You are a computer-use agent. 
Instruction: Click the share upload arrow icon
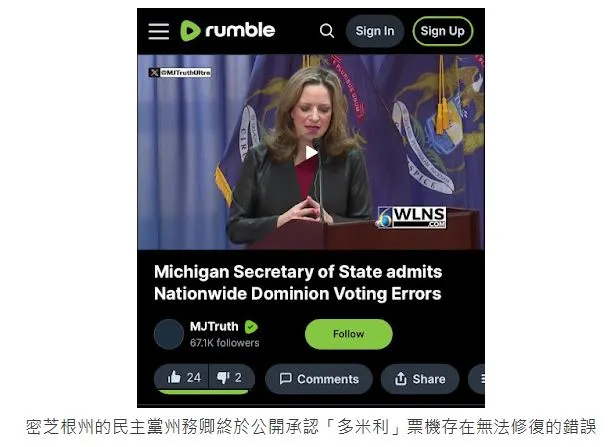pos(400,379)
